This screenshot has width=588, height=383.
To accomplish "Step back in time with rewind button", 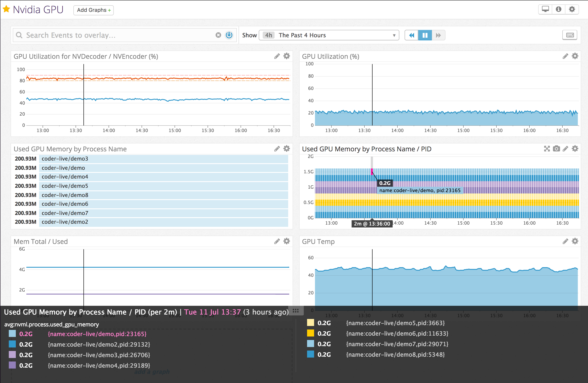I will coord(411,35).
